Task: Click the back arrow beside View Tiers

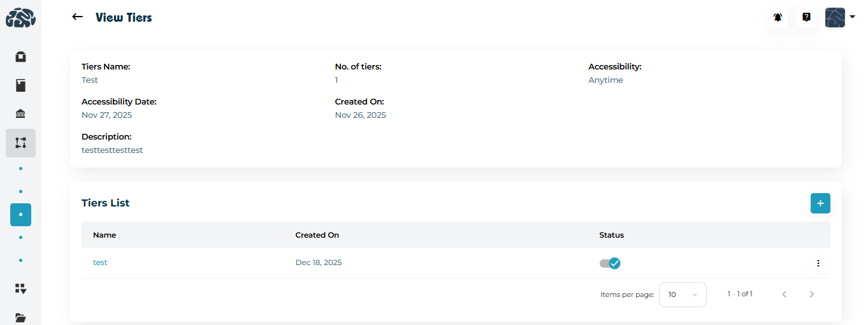Action: (78, 17)
